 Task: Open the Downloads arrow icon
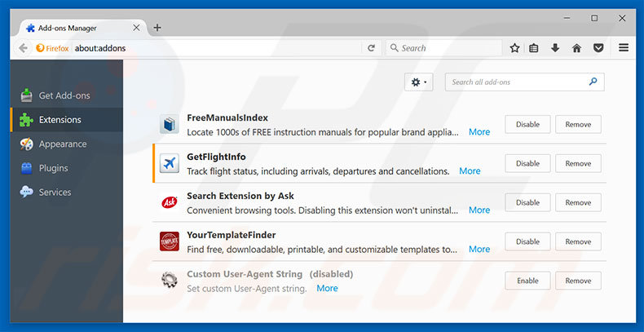tap(555, 48)
